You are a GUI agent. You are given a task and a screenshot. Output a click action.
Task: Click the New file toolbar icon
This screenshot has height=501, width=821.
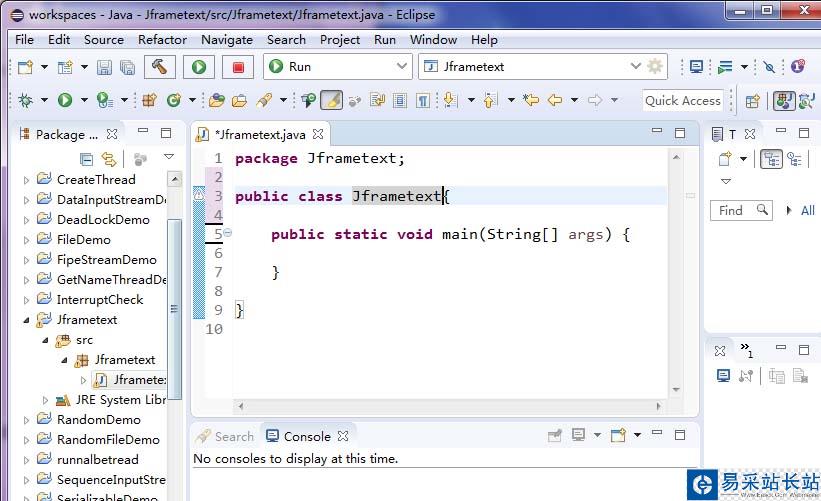(25, 67)
